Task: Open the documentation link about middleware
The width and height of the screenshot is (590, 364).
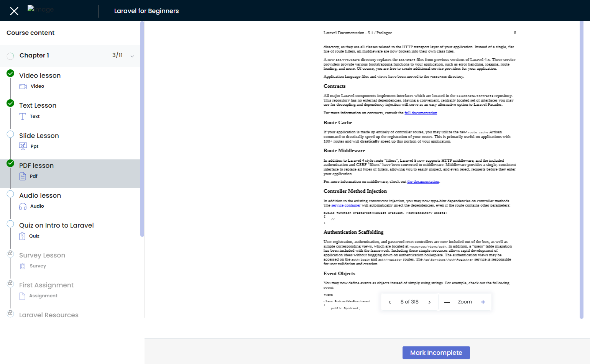Action: click(x=423, y=182)
